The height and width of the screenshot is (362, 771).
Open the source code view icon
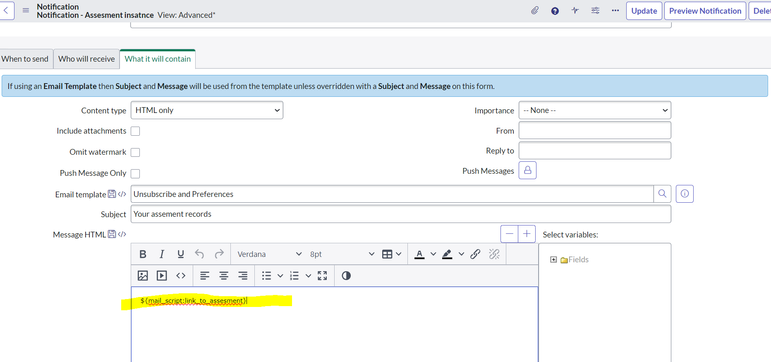tap(180, 275)
